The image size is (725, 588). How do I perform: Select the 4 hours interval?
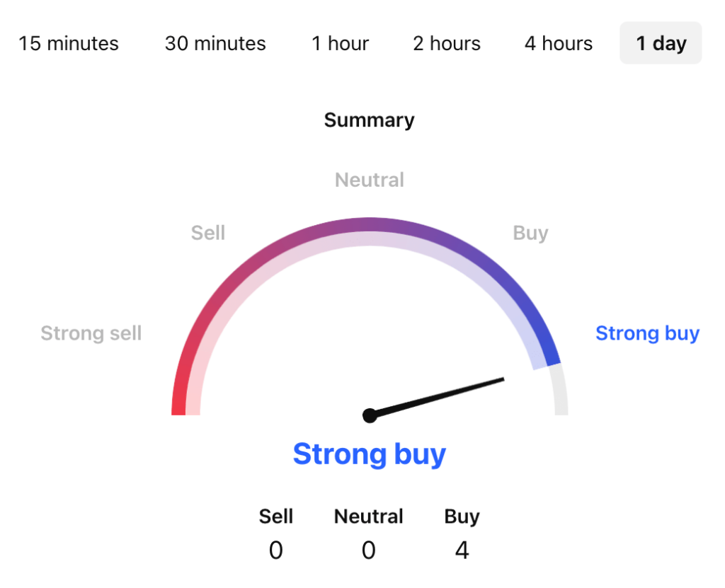click(559, 44)
